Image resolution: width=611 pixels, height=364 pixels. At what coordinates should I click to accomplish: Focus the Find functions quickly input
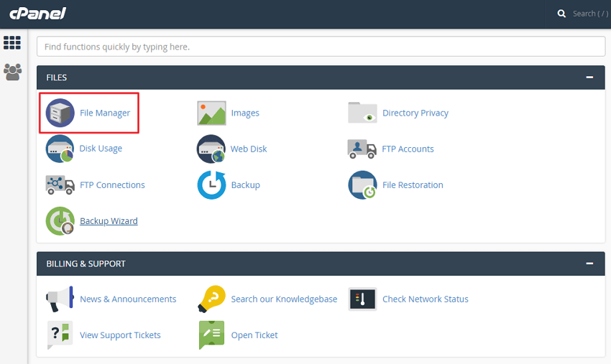321,47
